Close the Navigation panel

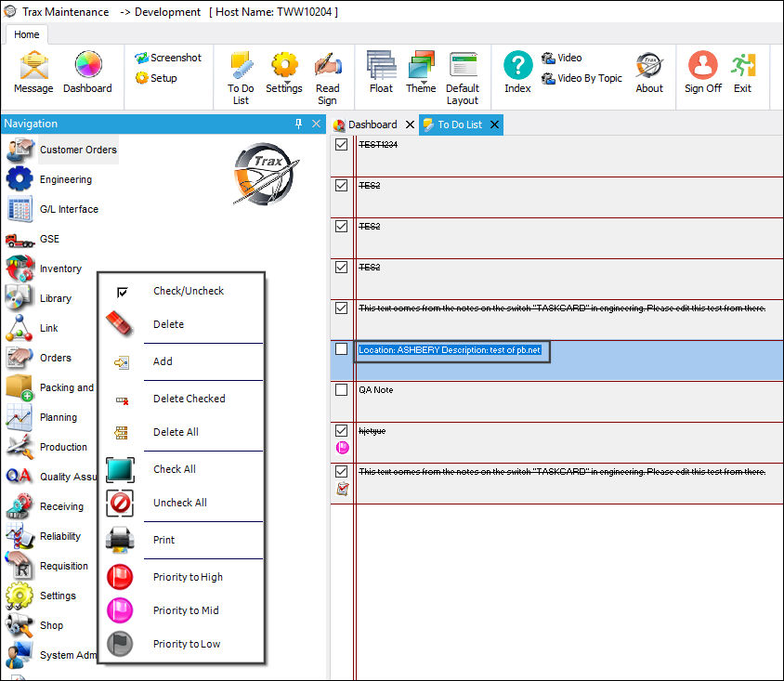pyautogui.click(x=316, y=124)
